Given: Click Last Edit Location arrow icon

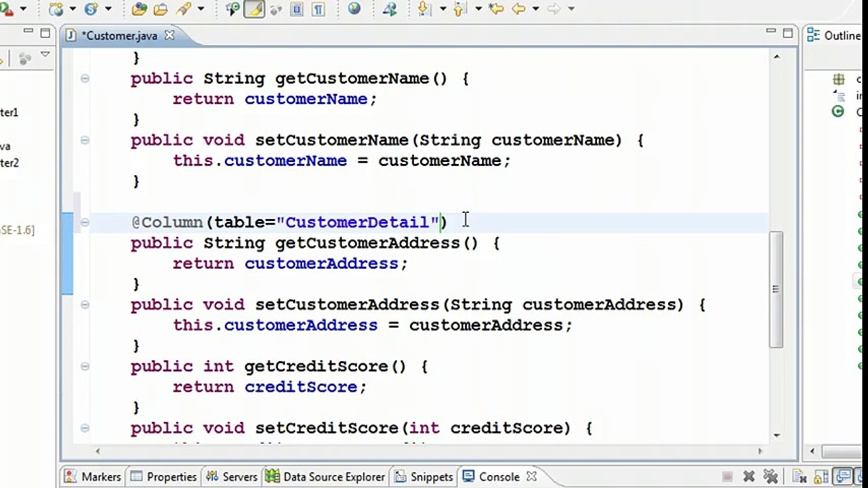Looking at the screenshot, I should [x=496, y=9].
